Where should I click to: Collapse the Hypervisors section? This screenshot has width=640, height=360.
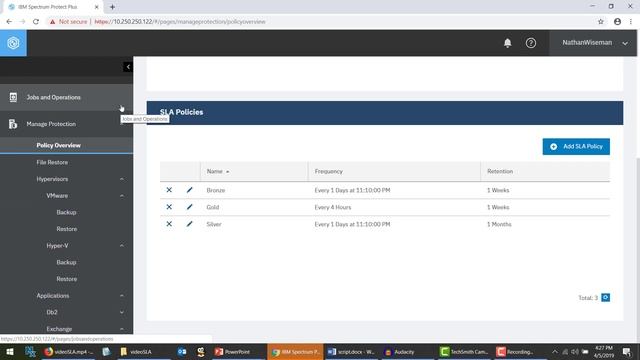[122, 179]
